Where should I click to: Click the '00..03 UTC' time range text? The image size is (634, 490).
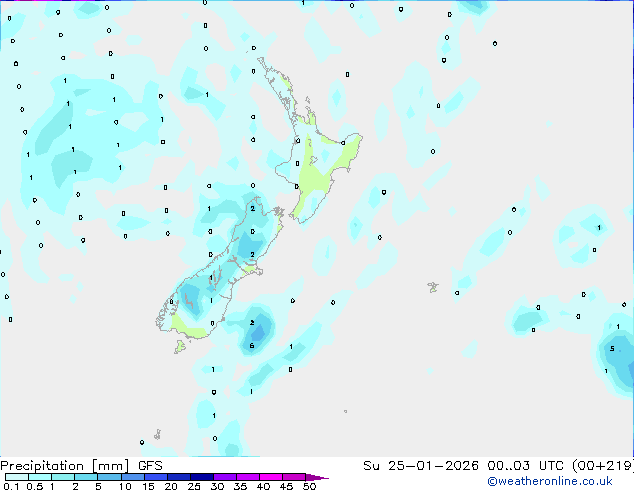(x=525, y=466)
